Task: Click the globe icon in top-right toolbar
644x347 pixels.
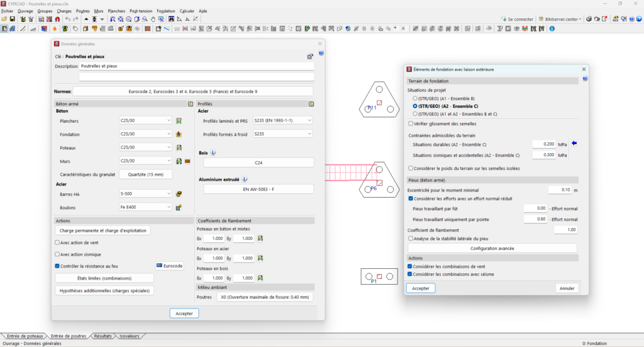Action: pyautogui.click(x=639, y=19)
